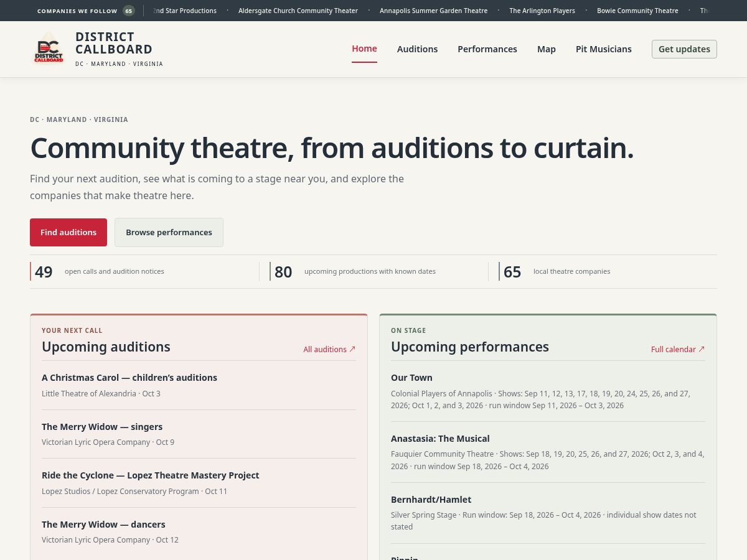The height and width of the screenshot is (560, 747).
Task: Click 'Lopez Studios / Lopez Conservatory Program' text
Action: 120,491
